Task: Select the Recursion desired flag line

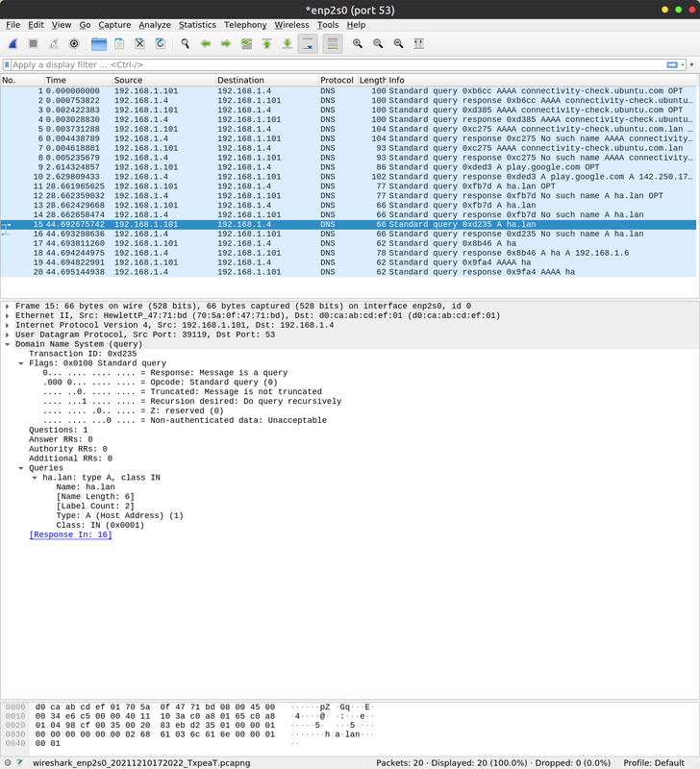Action: tap(191, 401)
